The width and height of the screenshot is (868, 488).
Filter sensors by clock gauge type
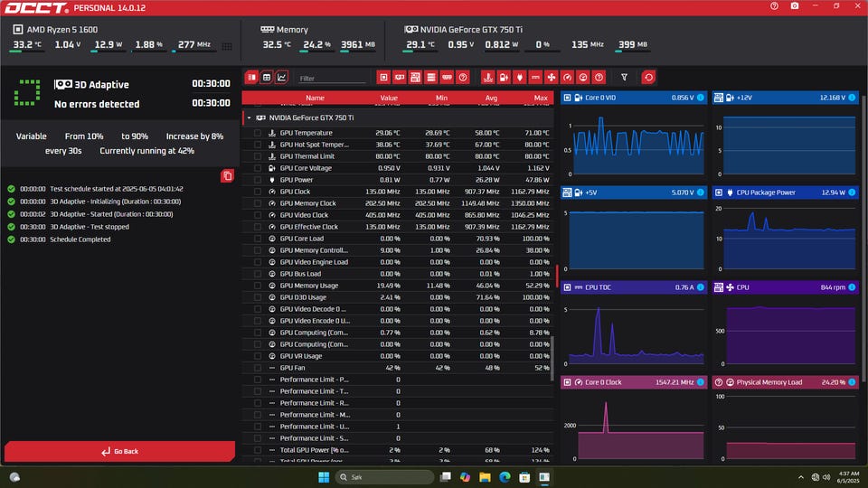pyautogui.click(x=567, y=78)
